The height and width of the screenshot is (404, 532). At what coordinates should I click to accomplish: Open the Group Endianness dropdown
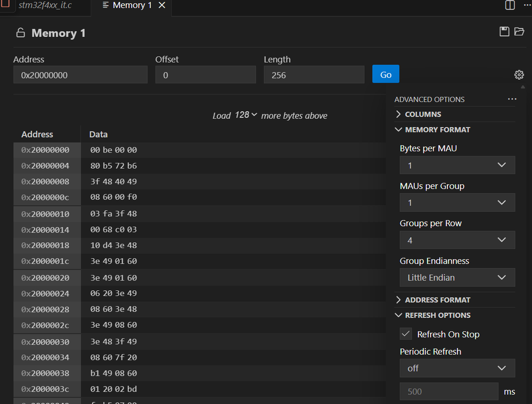pyautogui.click(x=457, y=277)
